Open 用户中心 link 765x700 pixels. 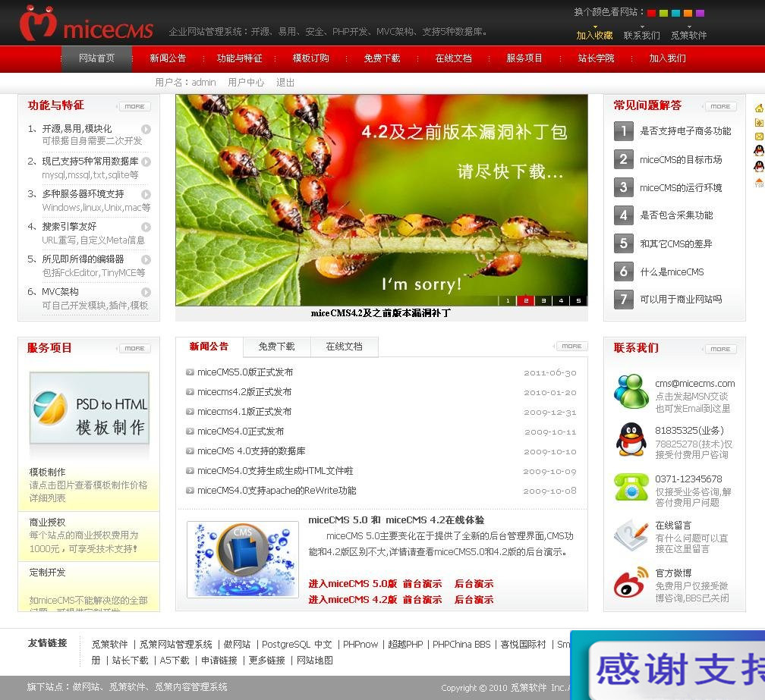(246, 83)
